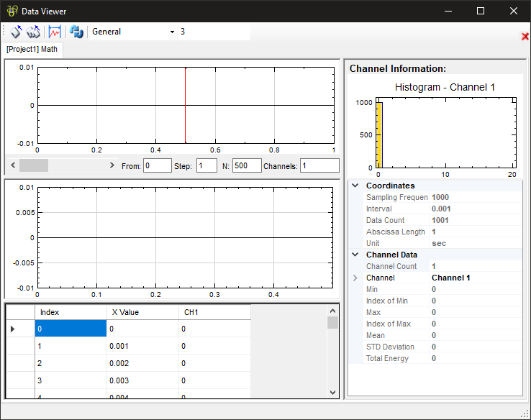Collapse the Coordinates property group

(355, 186)
